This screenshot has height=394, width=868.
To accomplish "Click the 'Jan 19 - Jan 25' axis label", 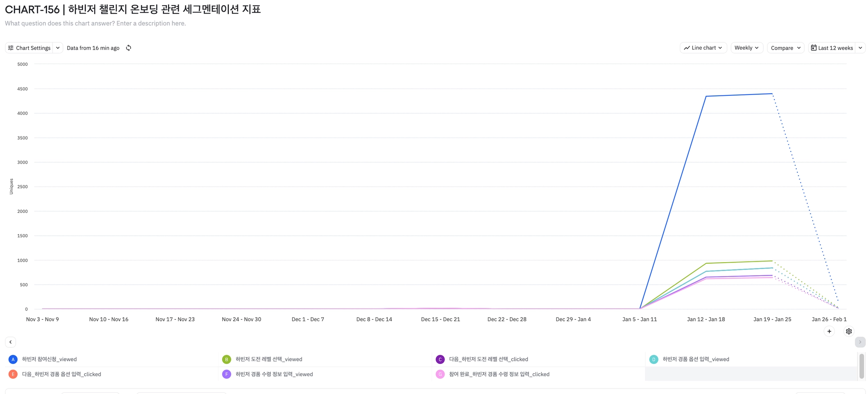I will pos(772,319).
